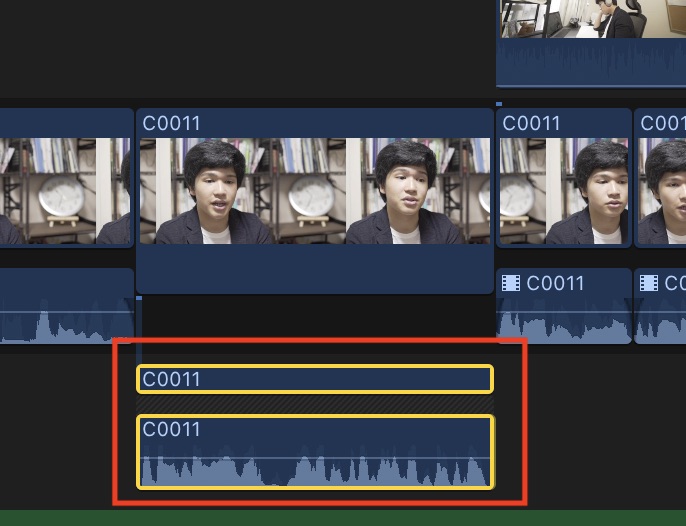Click the filmstrip icon at far right edge
Image resolution: width=686 pixels, height=526 pixels.
pyautogui.click(x=648, y=283)
